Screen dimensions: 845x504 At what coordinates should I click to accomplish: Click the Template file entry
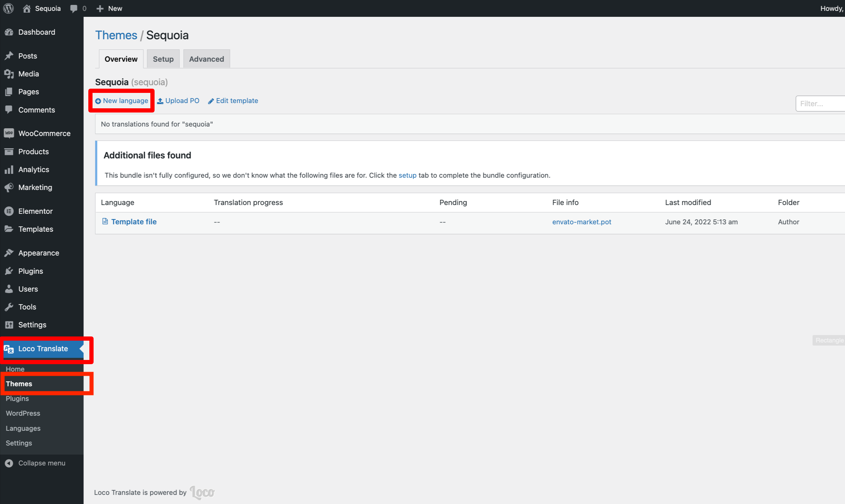(134, 222)
